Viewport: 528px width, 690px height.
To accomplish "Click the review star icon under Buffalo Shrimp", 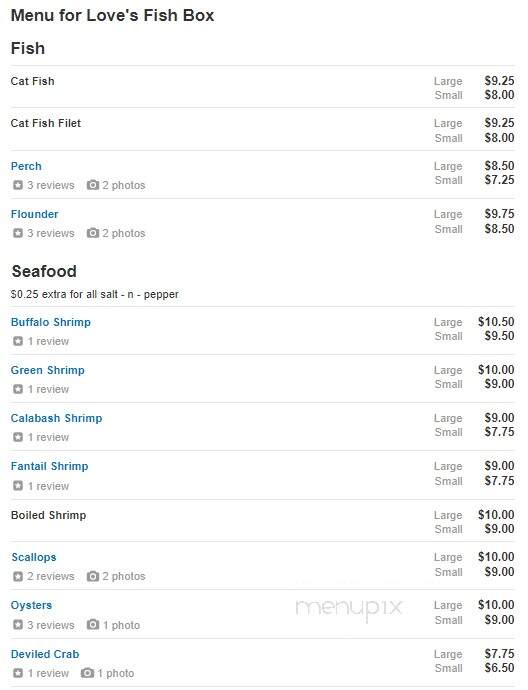I will [x=18, y=341].
